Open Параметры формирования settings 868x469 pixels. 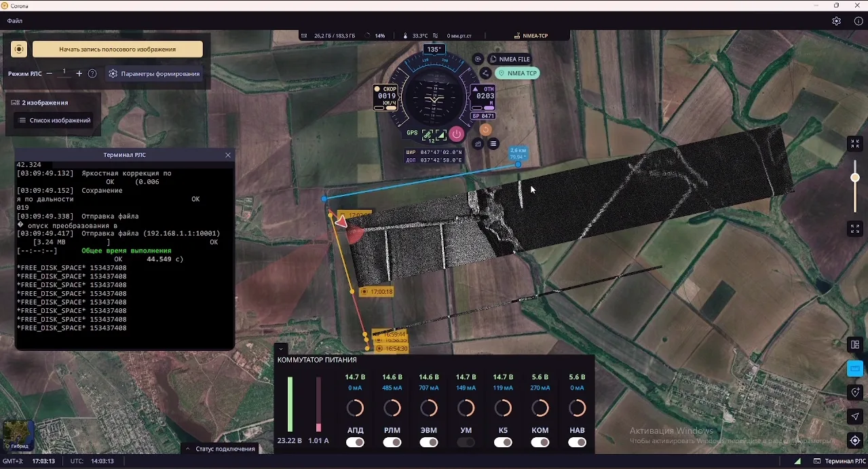[155, 73]
